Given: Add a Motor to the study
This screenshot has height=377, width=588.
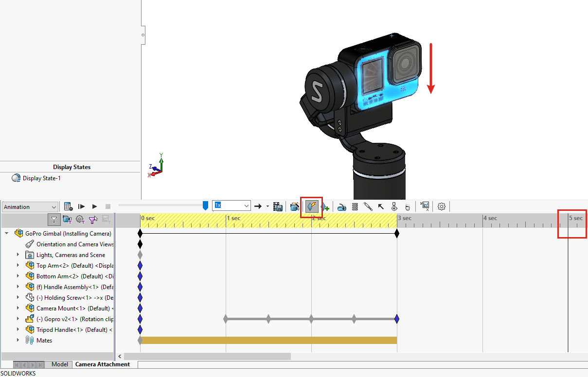Looking at the screenshot, I should (x=342, y=207).
